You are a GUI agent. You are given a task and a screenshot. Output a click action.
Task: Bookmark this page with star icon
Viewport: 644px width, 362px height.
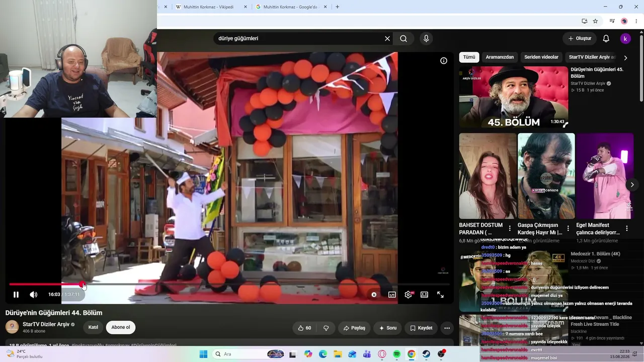click(595, 21)
